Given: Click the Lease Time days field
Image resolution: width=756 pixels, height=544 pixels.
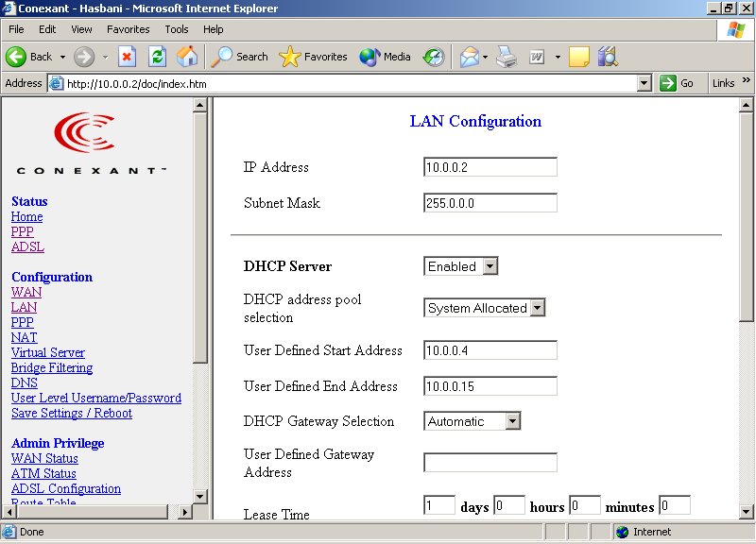Looking at the screenshot, I should pos(439,505).
